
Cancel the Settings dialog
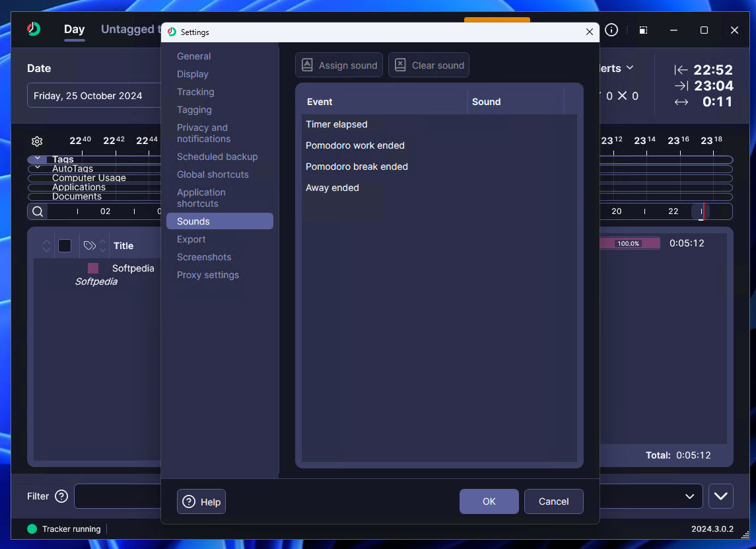tap(553, 501)
